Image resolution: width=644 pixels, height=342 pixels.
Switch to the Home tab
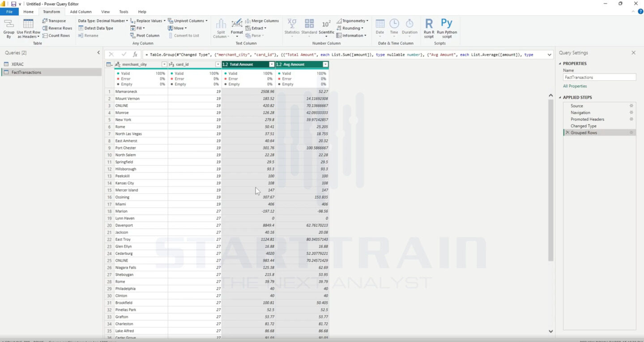click(x=28, y=12)
